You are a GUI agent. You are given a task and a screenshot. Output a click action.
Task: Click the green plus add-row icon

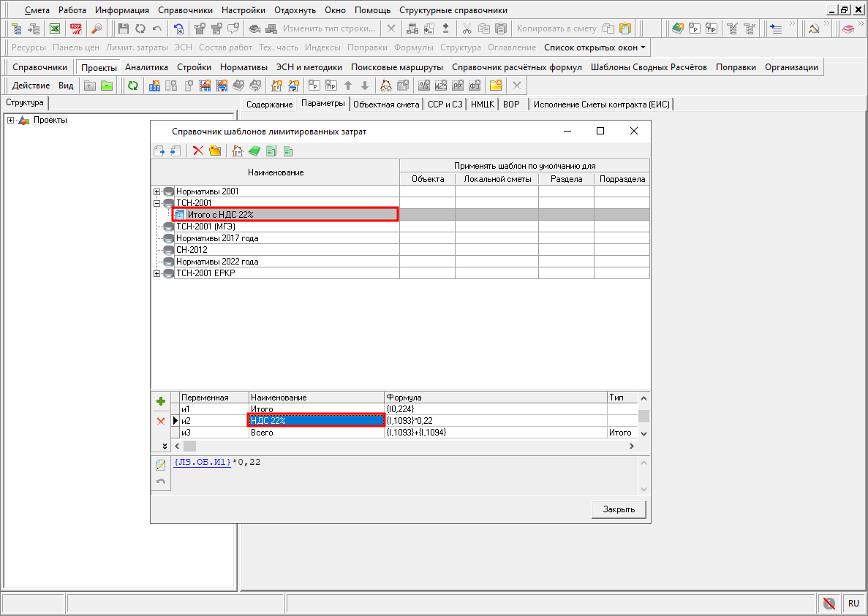161,401
